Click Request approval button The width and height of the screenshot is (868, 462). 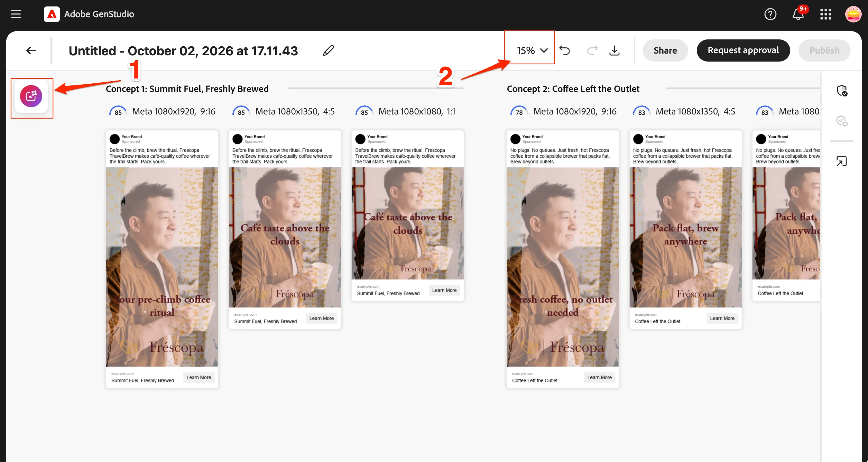coord(743,50)
